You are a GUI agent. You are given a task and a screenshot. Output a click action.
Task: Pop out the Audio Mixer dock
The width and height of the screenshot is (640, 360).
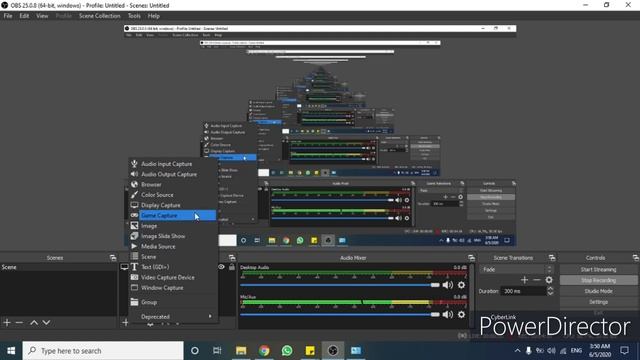click(471, 258)
